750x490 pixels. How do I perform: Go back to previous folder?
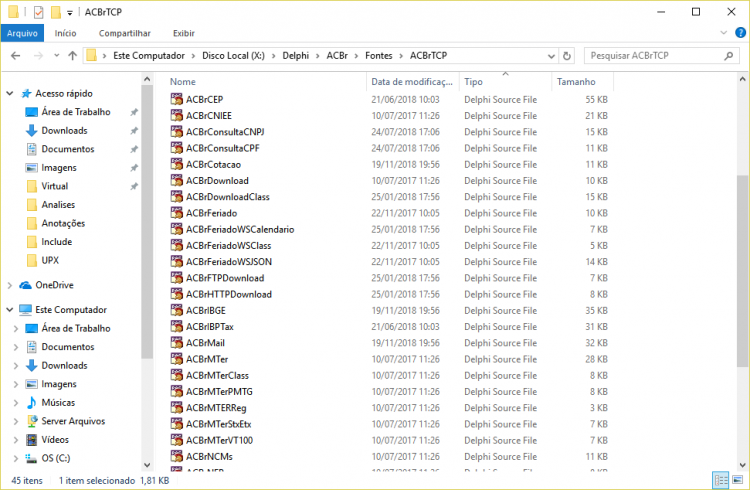click(x=15, y=56)
